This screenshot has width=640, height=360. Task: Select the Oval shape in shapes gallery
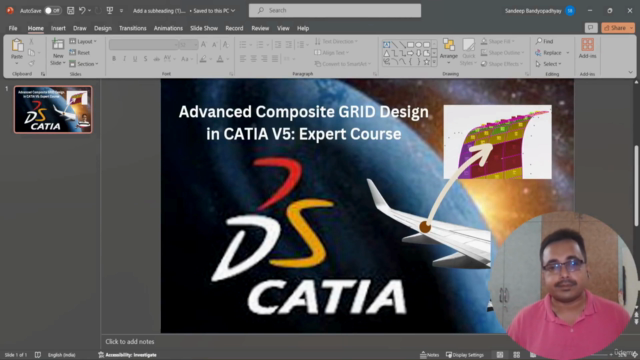tap(418, 44)
